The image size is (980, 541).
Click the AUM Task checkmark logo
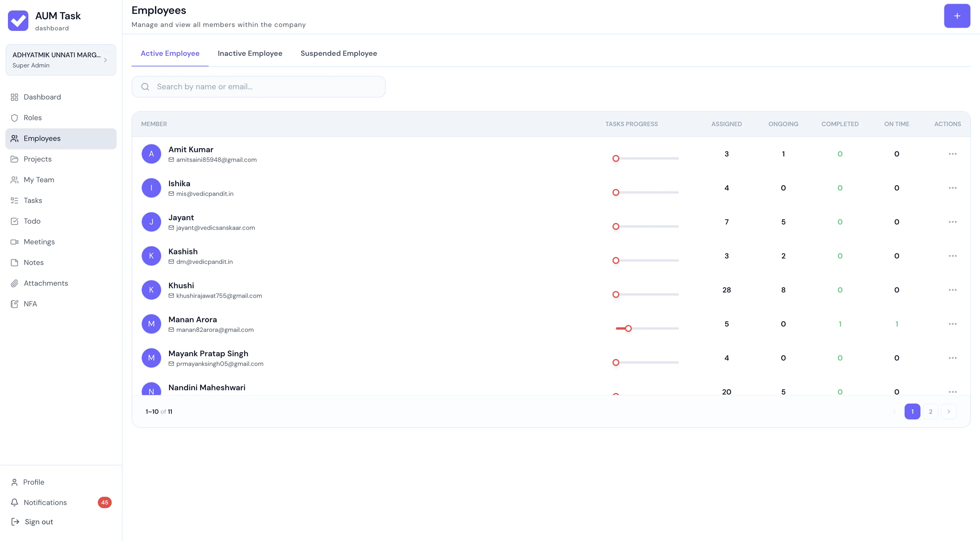click(x=18, y=20)
